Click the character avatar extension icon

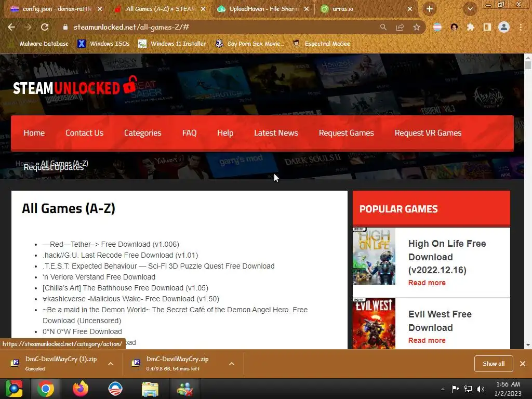454,27
